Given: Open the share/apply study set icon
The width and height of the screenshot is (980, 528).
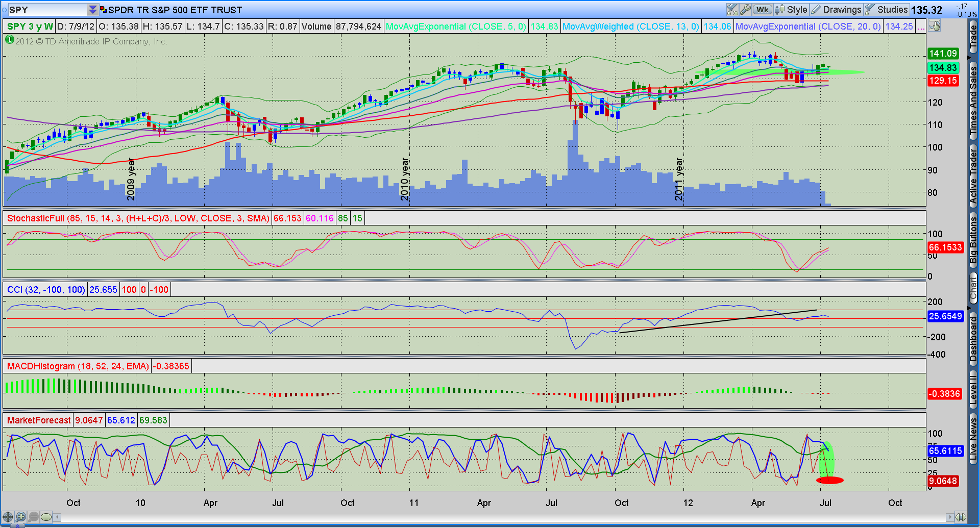Looking at the screenshot, I should tap(732, 10).
